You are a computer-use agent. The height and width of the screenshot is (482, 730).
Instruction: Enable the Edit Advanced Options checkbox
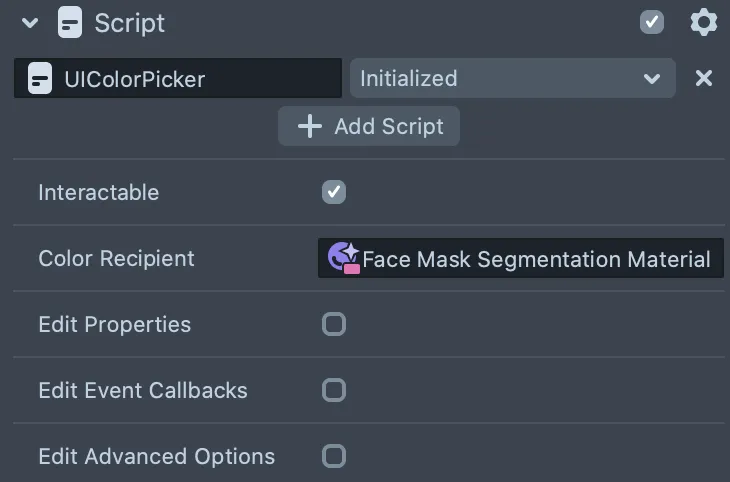[x=334, y=456]
